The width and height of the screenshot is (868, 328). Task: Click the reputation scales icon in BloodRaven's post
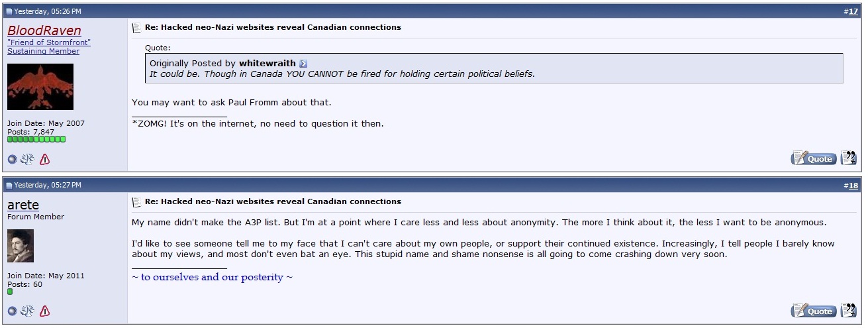point(28,159)
